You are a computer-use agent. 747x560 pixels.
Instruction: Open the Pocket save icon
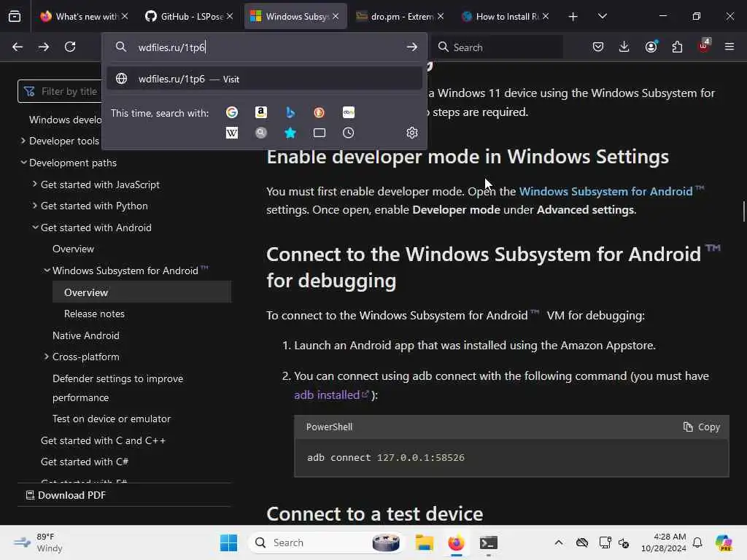tap(598, 47)
